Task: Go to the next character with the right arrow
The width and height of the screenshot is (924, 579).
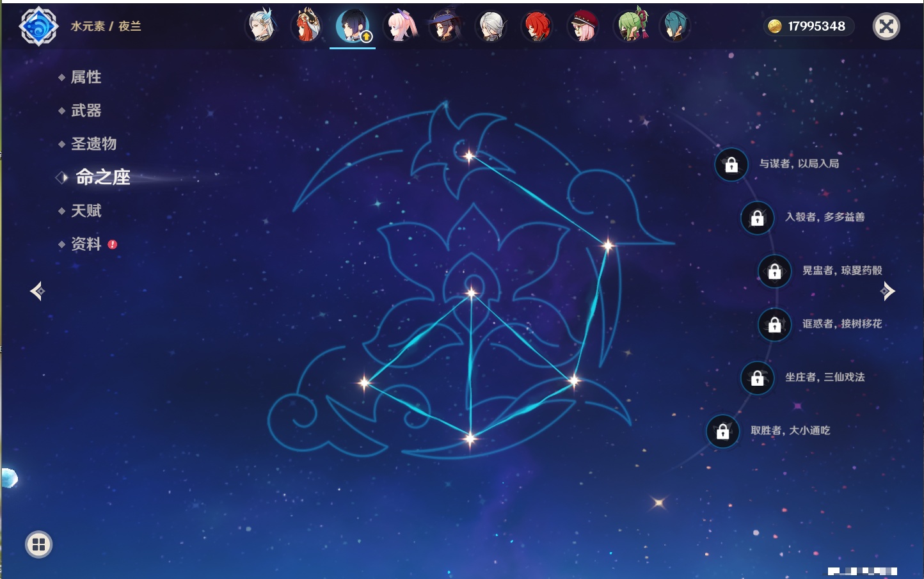Action: pyautogui.click(x=888, y=291)
